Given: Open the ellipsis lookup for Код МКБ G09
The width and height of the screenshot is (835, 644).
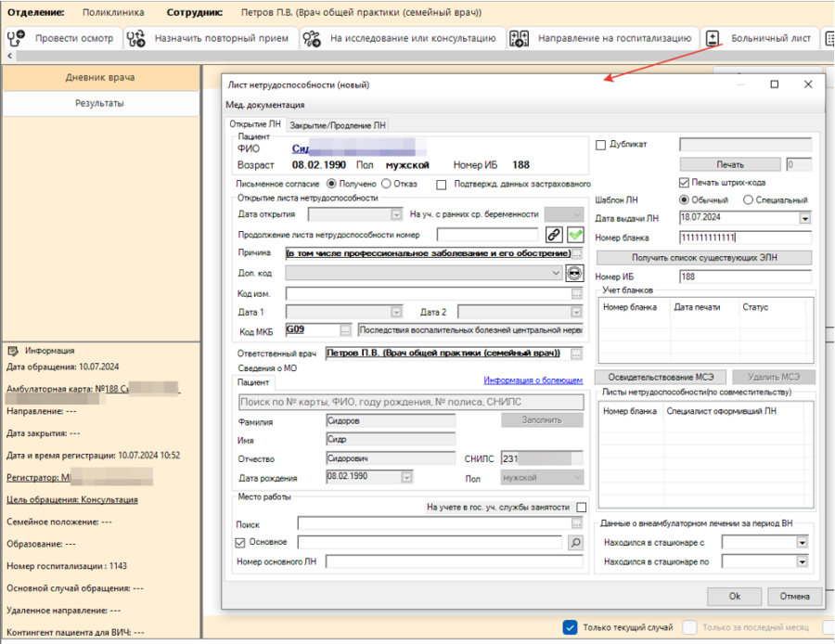Looking at the screenshot, I should (x=346, y=330).
